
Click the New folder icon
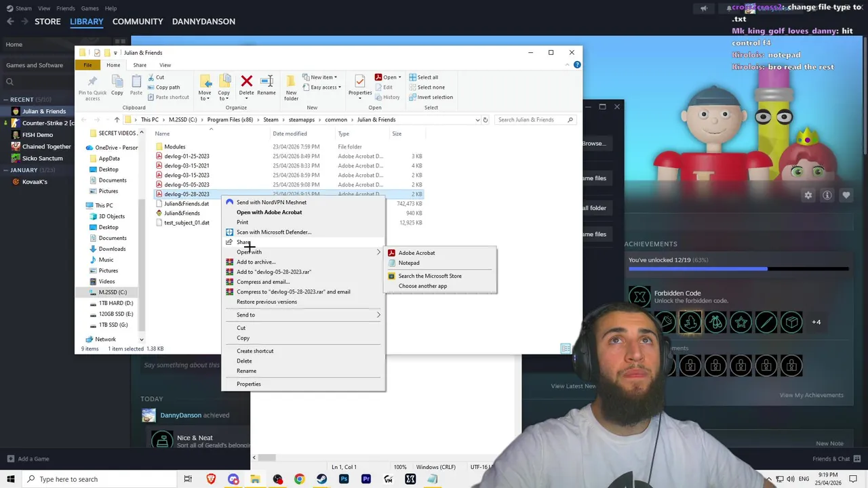click(x=291, y=81)
